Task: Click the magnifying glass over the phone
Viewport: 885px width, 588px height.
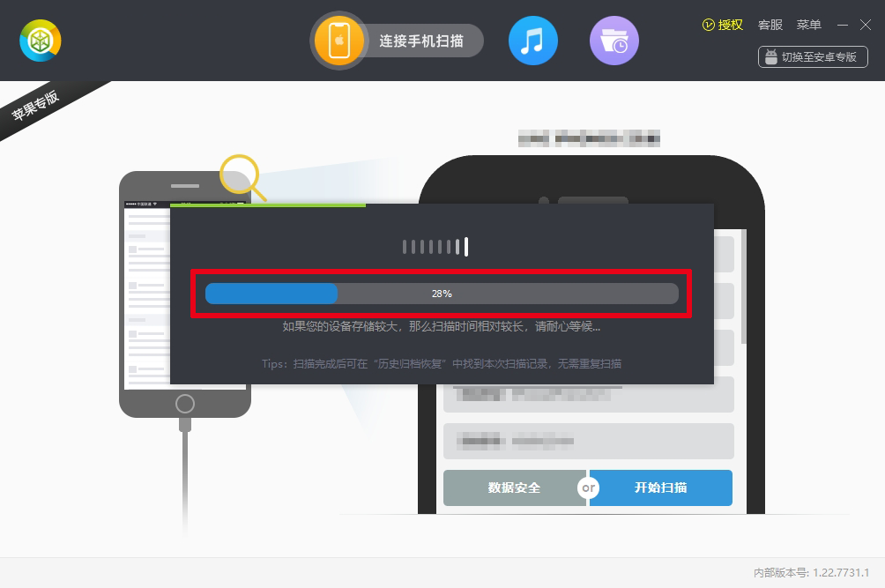Action: point(240,175)
